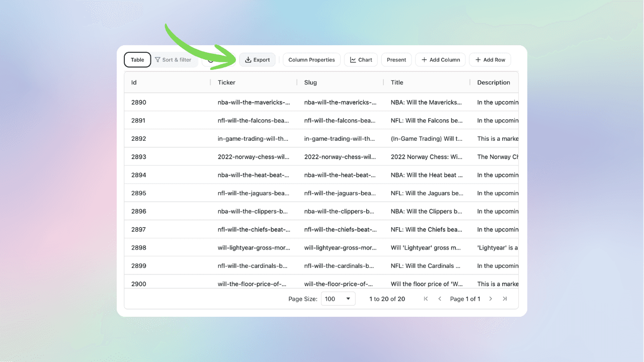Click the Present button
The width and height of the screenshot is (644, 362).
pyautogui.click(x=396, y=59)
